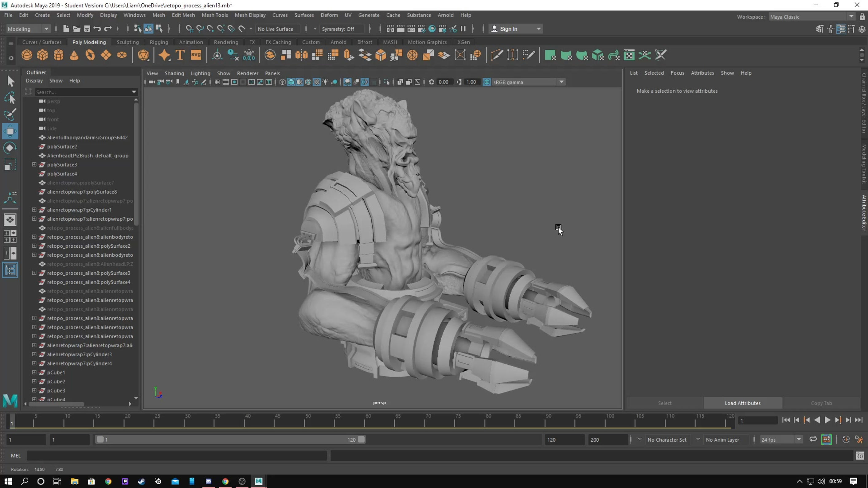Click the Combine meshes shelf icon
868x488 pixels.
click(270, 55)
